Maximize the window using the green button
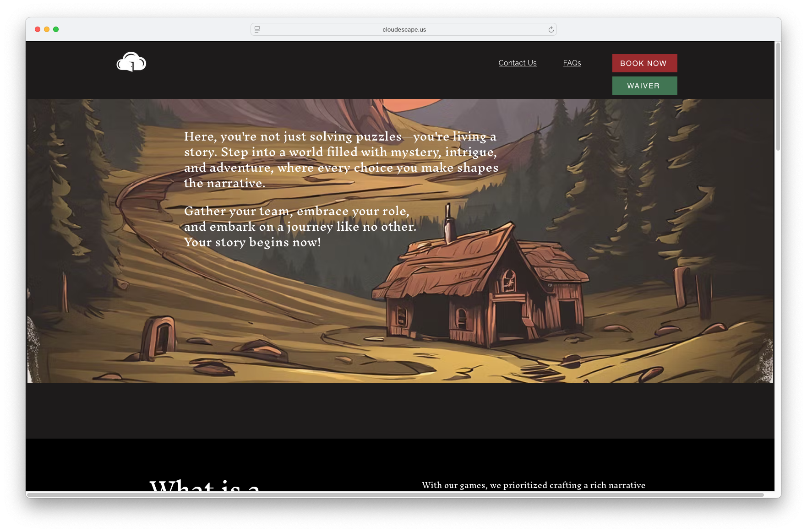 coord(56,29)
